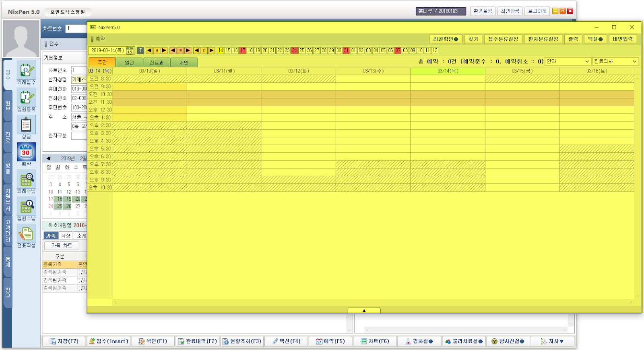Open the 진료의사 doctor dropdown
This screenshot has width=644, height=350.
pyautogui.click(x=615, y=62)
